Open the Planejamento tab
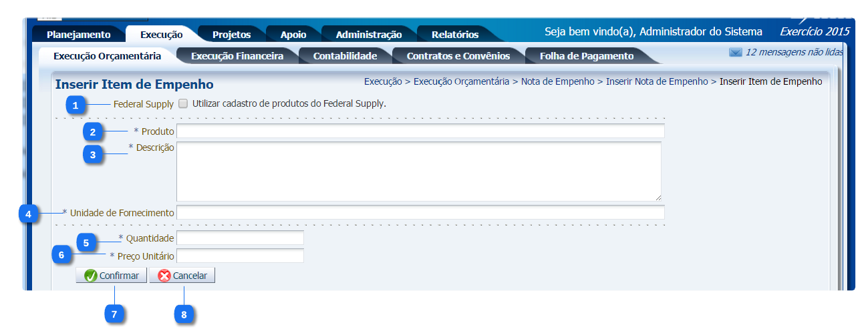The image size is (868, 329). pos(78,35)
